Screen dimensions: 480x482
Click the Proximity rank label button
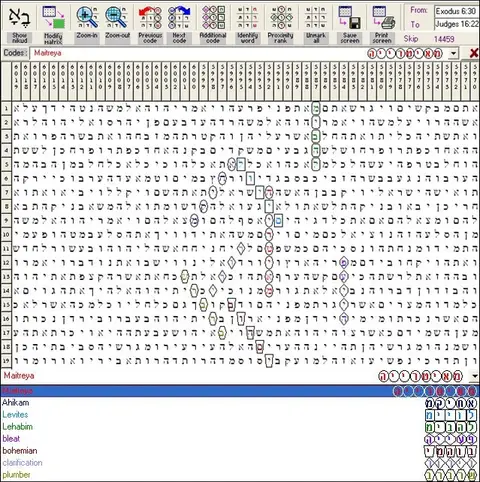pos(280,38)
